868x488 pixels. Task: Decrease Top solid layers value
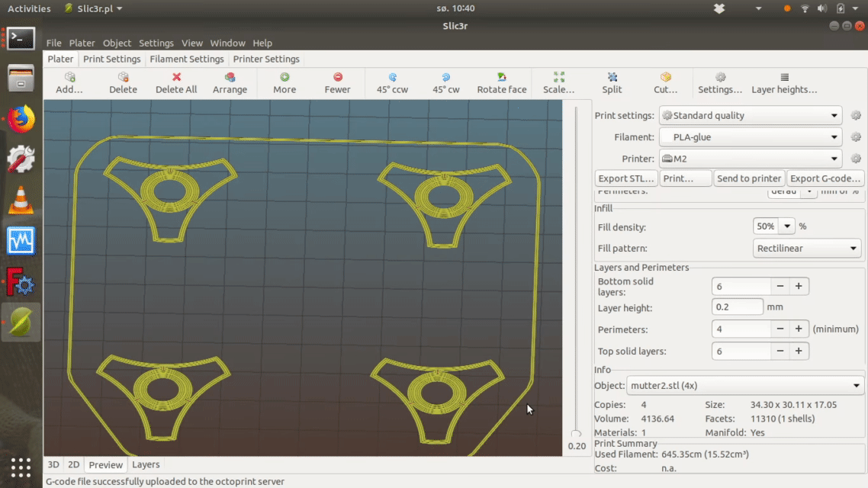pos(780,351)
